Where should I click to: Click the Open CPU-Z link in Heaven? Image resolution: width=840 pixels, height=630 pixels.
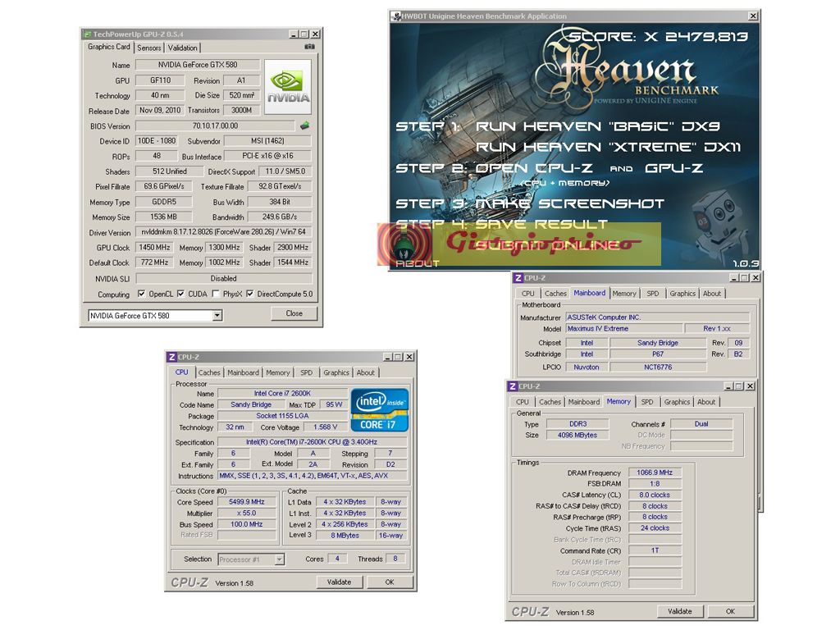click(x=534, y=168)
